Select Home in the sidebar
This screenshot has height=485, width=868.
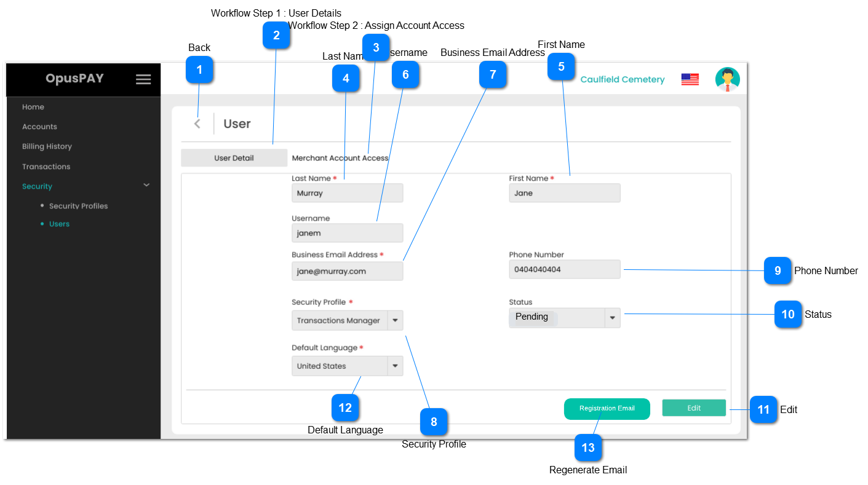(x=33, y=106)
